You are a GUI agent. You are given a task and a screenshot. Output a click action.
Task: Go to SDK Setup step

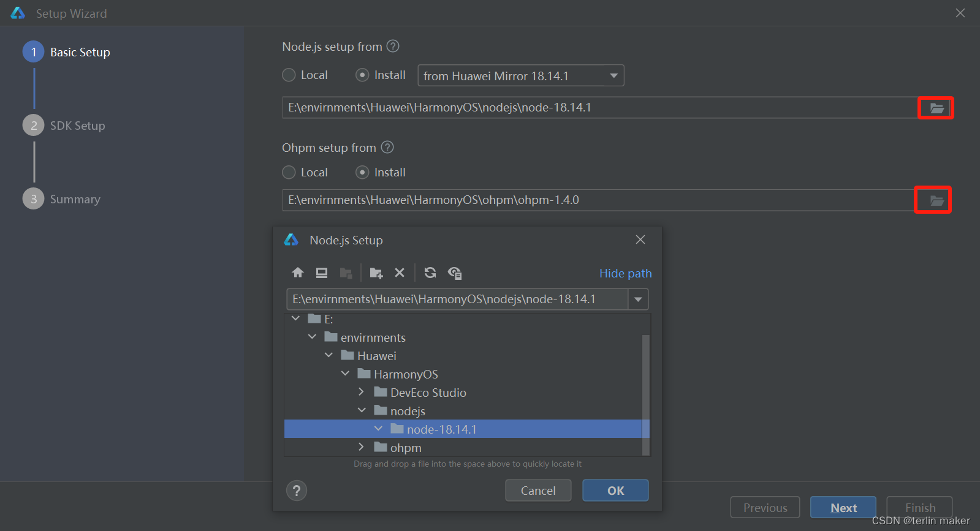[64, 126]
